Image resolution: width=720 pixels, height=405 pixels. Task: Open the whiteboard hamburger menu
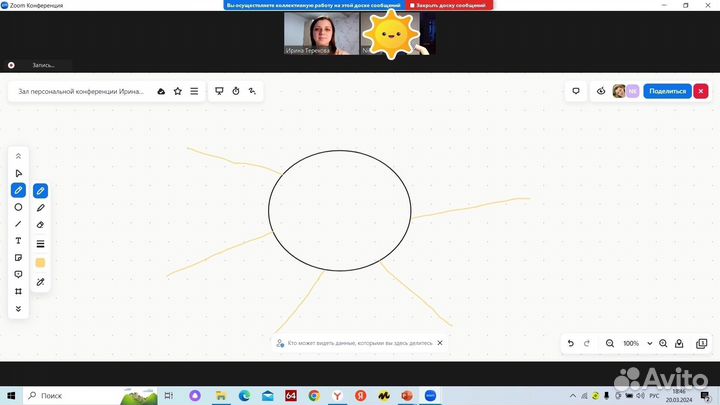click(x=194, y=91)
